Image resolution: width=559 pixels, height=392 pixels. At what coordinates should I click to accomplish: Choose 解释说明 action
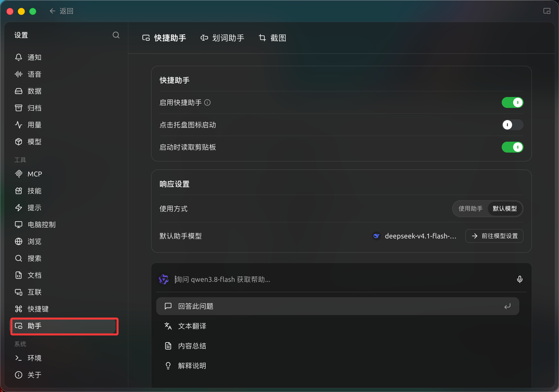tap(338, 366)
